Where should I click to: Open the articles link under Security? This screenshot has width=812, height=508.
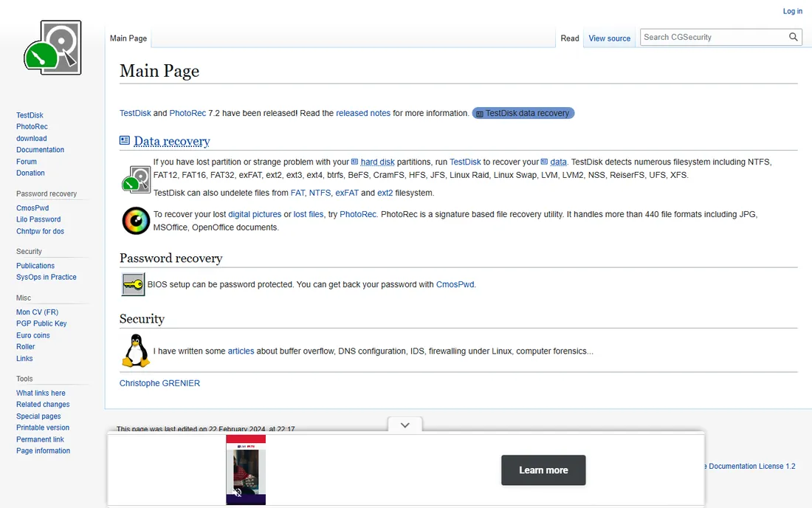(x=241, y=351)
